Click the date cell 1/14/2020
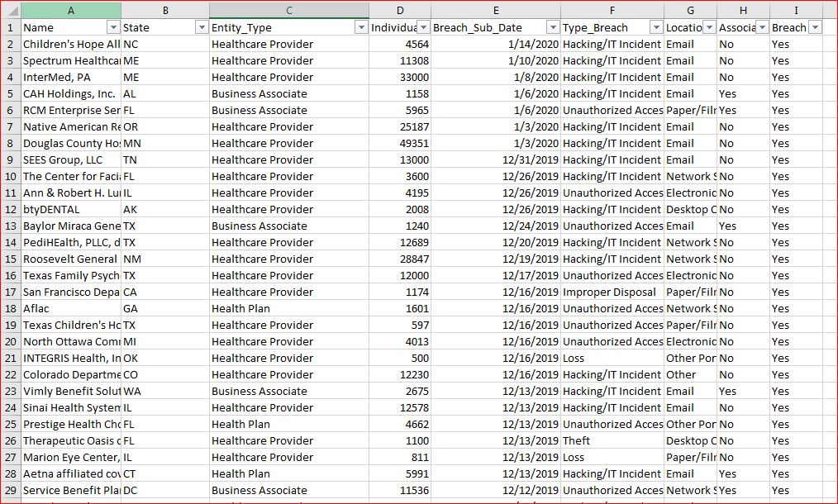The height and width of the screenshot is (504, 838). point(496,44)
